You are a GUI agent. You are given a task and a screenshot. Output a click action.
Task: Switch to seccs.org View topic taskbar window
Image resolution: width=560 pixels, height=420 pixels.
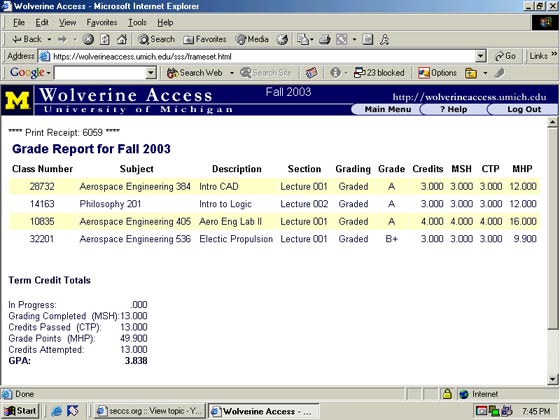(150, 411)
